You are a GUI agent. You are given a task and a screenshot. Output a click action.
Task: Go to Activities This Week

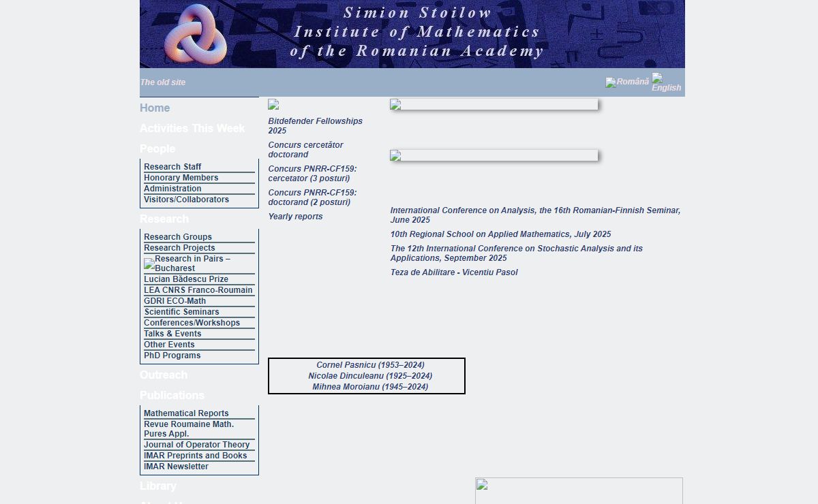(x=192, y=129)
